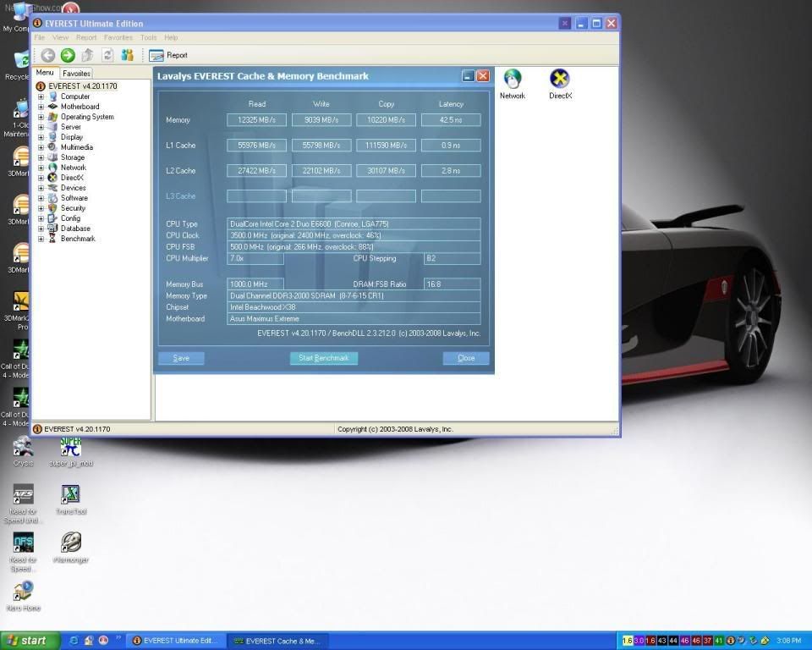Open the Network icon in the right pane
Image resolution: width=812 pixels, height=650 pixels.
tap(512, 80)
